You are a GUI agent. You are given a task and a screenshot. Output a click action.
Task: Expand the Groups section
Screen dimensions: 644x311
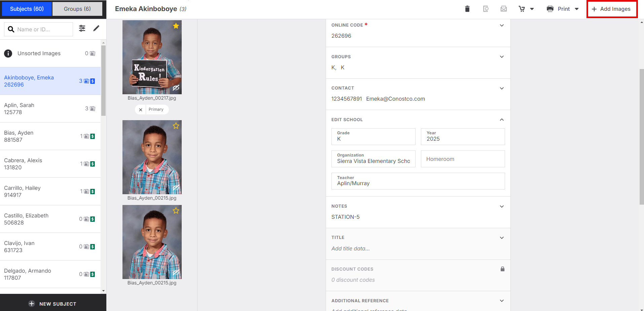tap(502, 57)
